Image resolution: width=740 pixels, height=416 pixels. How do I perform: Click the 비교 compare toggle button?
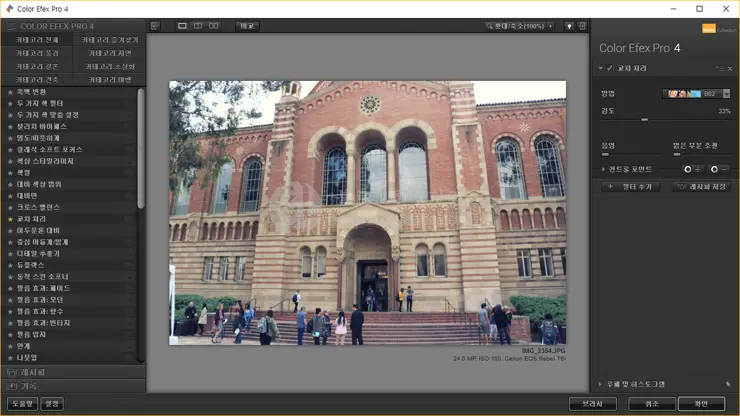[x=247, y=26]
